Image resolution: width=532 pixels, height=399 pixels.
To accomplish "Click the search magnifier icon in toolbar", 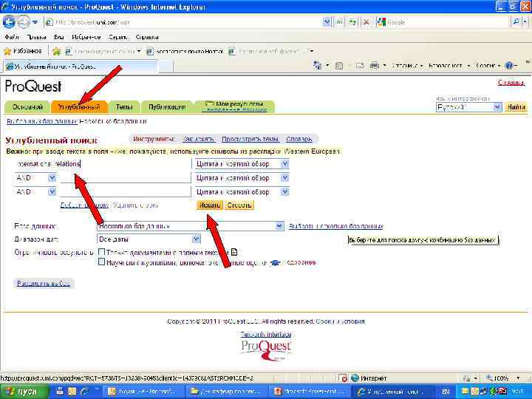I will [x=516, y=22].
